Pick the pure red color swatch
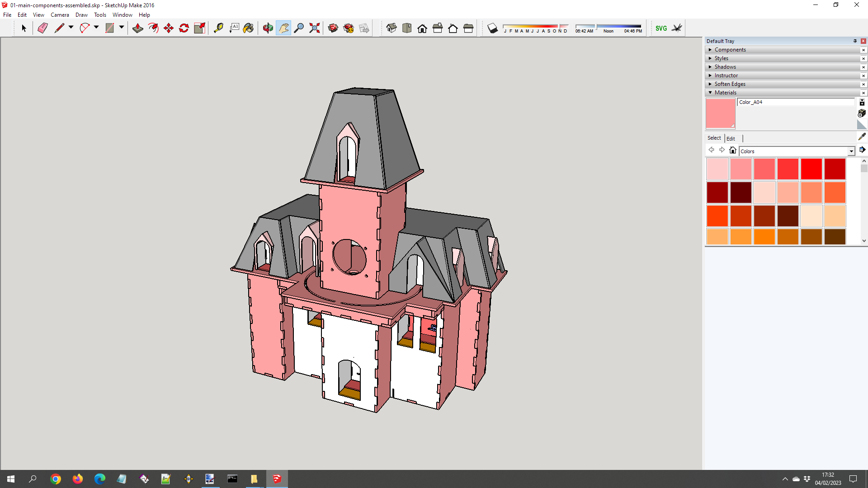Image resolution: width=868 pixels, height=488 pixels. pyautogui.click(x=811, y=169)
